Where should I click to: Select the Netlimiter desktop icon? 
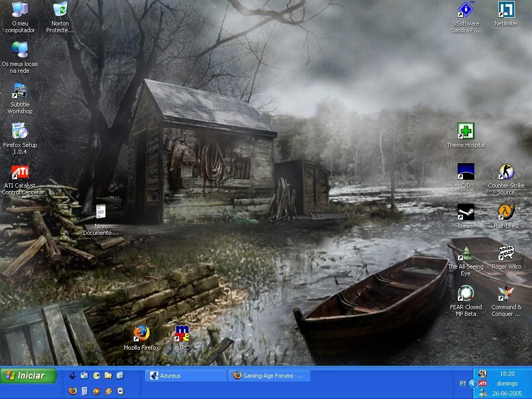point(506,10)
